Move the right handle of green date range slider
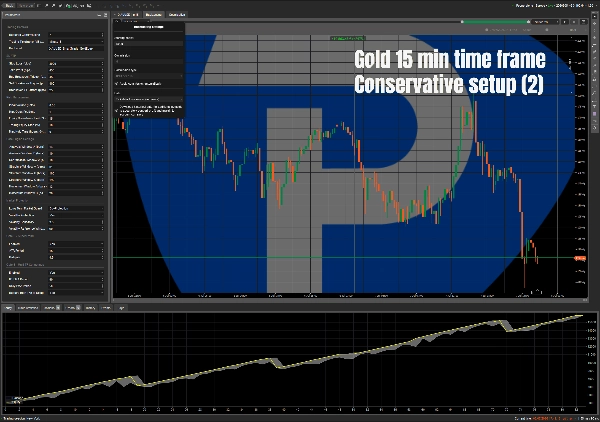This screenshot has height=422, width=600. pos(528,22)
